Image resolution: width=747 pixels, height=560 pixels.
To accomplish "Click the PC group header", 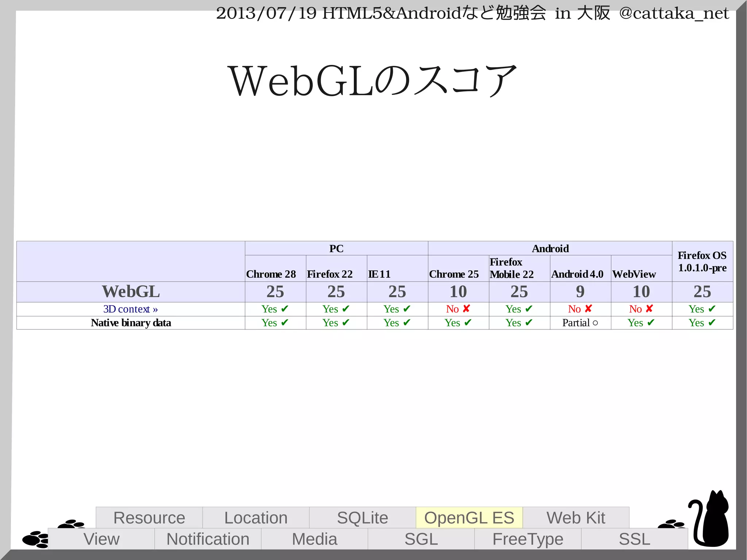I will pyautogui.click(x=336, y=248).
